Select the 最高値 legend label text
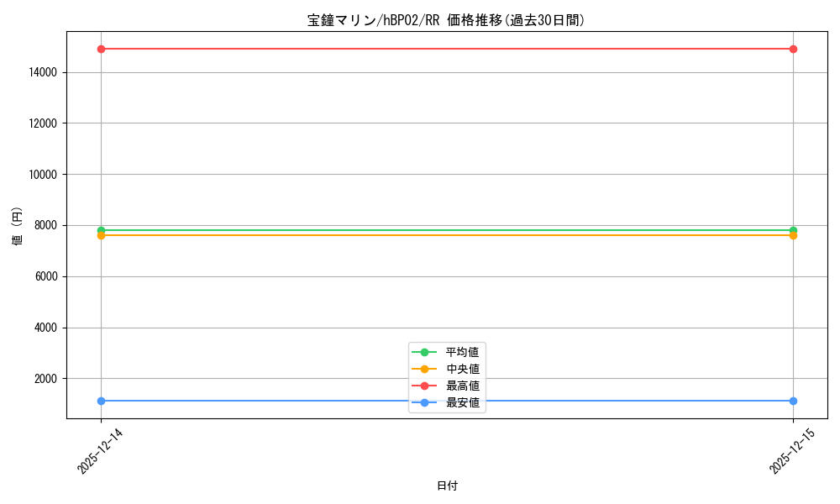 pos(462,386)
